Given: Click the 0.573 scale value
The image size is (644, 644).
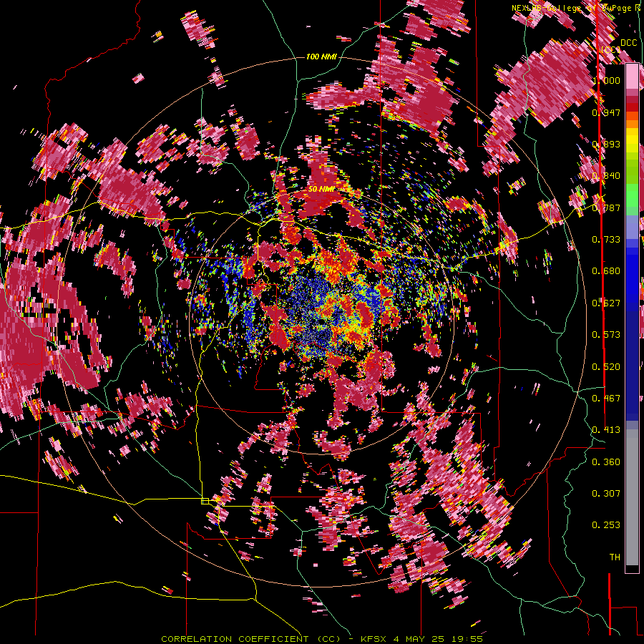Looking at the screenshot, I should [606, 335].
